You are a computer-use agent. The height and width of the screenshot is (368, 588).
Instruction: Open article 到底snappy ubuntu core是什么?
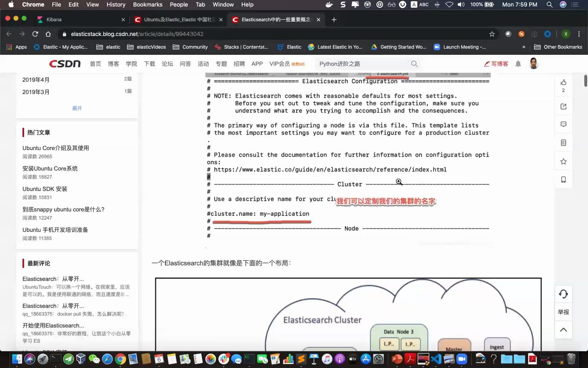[63, 209]
